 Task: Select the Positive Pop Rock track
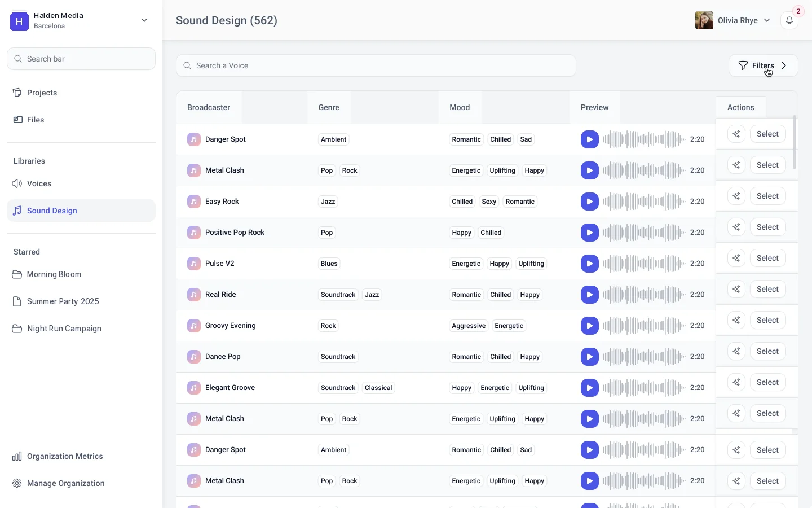[767, 227]
